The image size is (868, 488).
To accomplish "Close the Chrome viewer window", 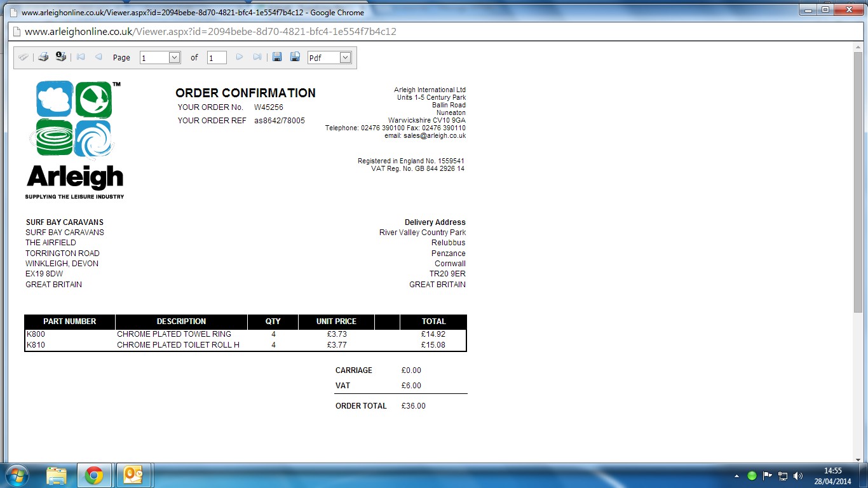I will coord(848,10).
